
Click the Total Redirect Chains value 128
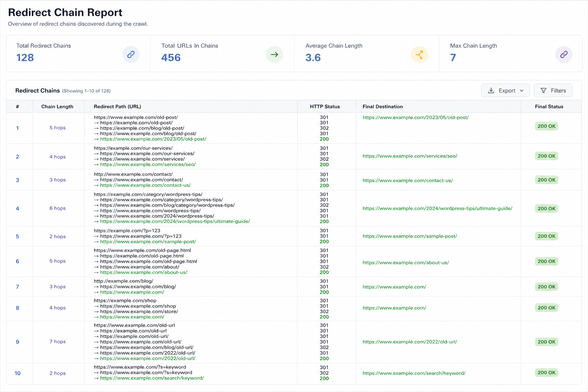click(25, 58)
